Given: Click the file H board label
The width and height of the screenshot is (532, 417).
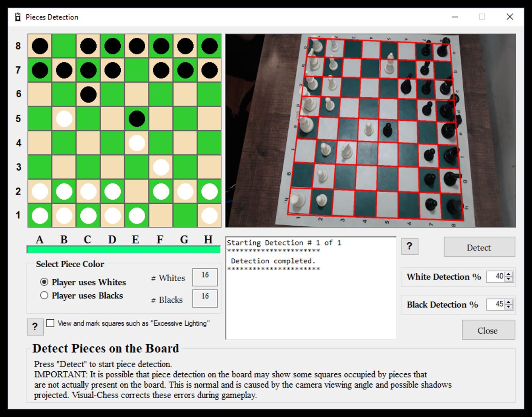Looking at the screenshot, I should (208, 239).
